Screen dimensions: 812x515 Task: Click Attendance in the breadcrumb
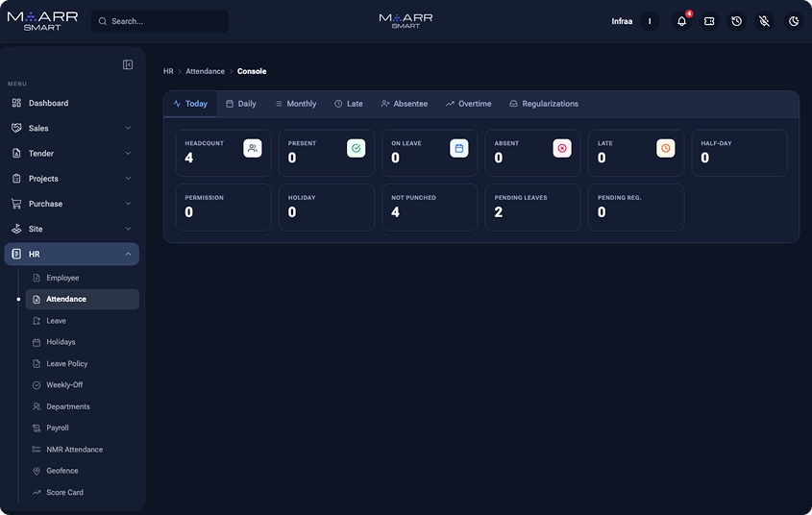[205, 71]
